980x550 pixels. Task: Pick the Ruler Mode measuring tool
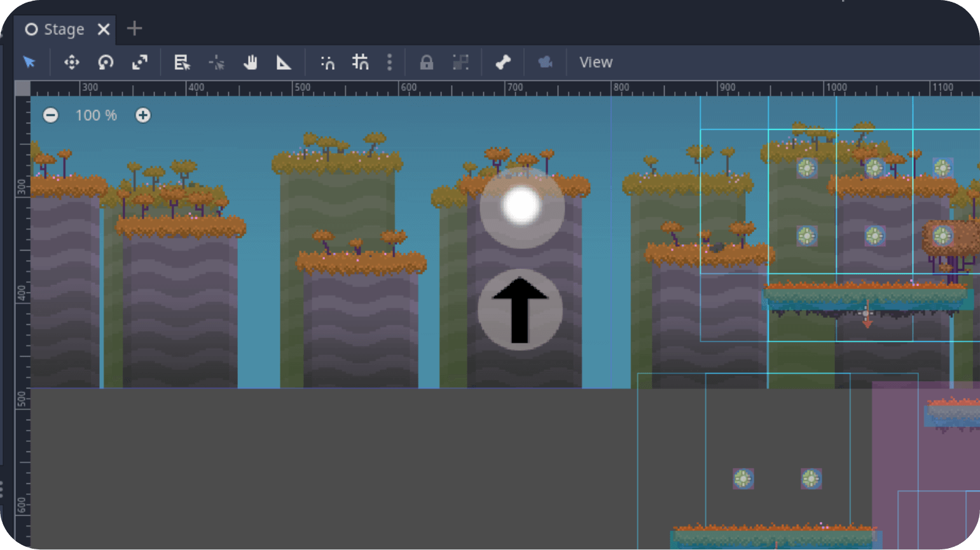click(284, 62)
